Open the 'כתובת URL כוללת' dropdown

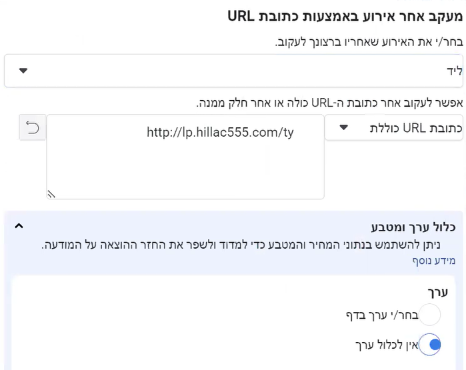click(x=394, y=128)
